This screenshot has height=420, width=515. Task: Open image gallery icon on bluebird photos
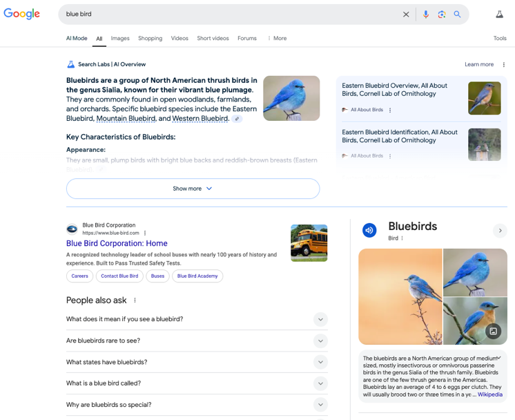coord(494,331)
